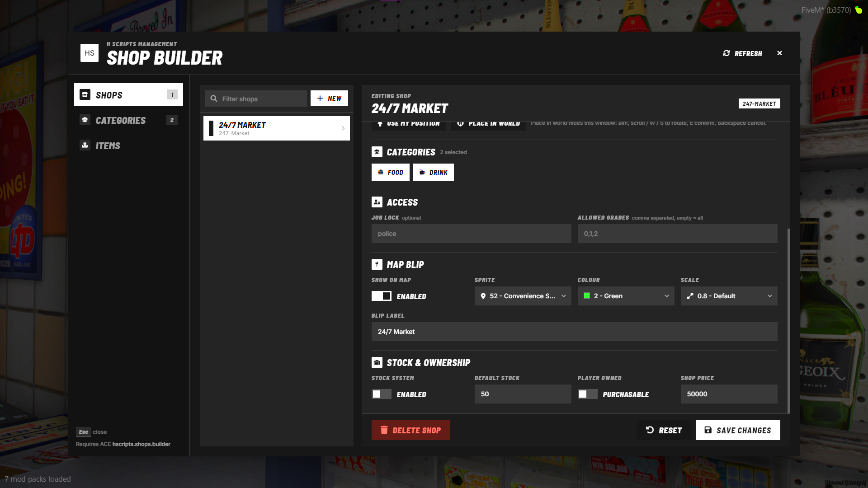Image resolution: width=868 pixels, height=488 pixels.
Task: Click the Blip Label text field
Action: 575,332
